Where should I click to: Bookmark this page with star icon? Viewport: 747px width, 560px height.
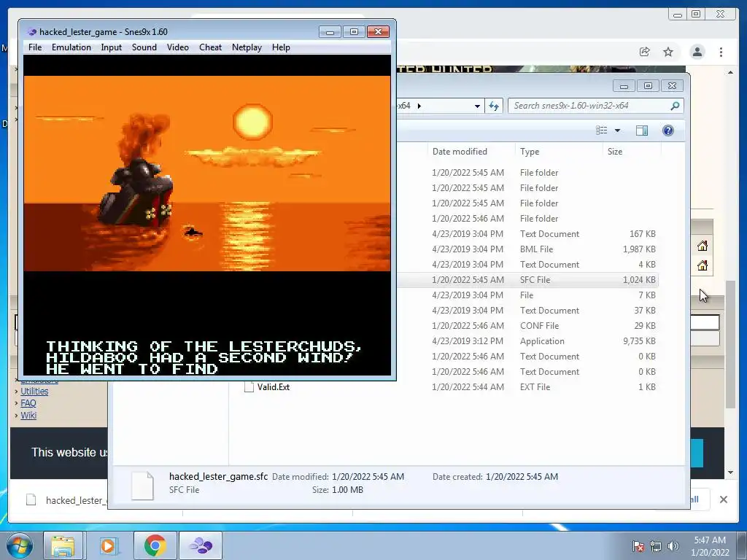tap(668, 52)
